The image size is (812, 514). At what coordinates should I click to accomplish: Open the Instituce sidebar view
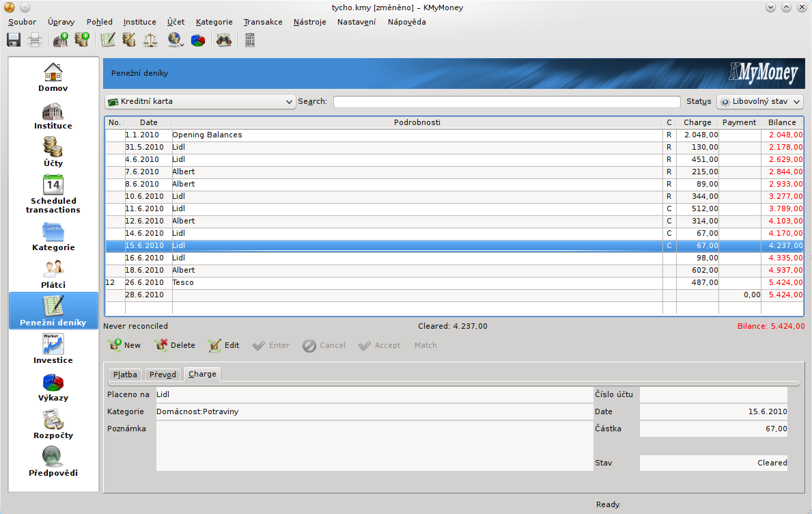[53, 115]
